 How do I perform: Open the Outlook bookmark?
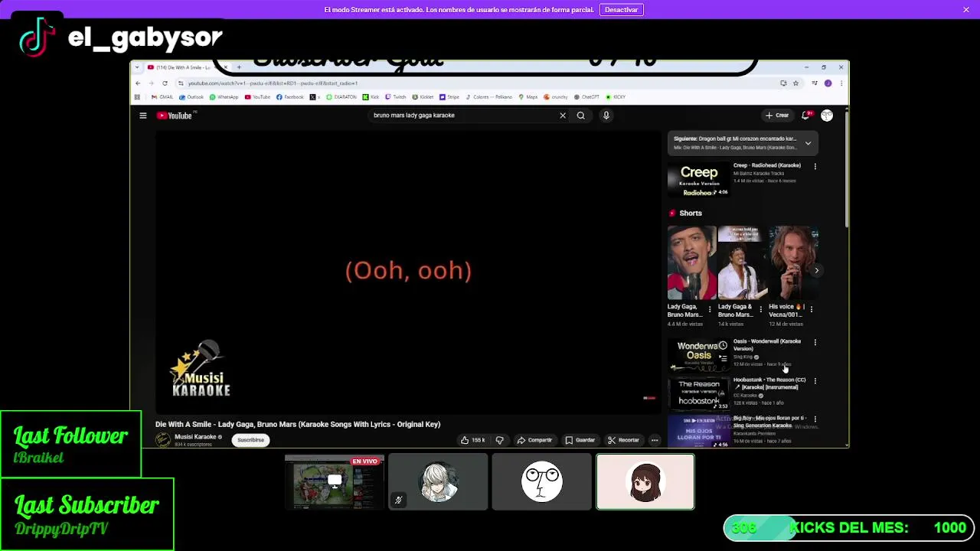[x=192, y=97]
